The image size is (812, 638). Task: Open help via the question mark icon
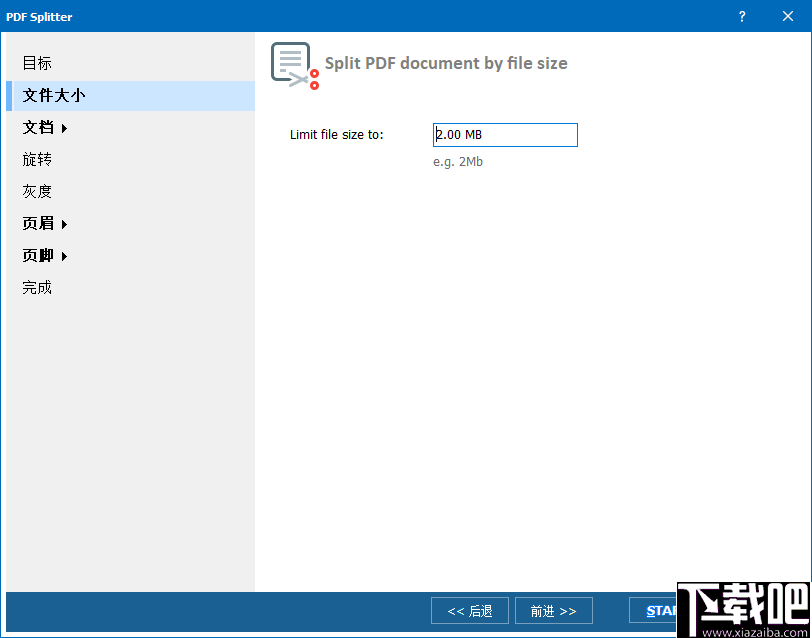(741, 16)
